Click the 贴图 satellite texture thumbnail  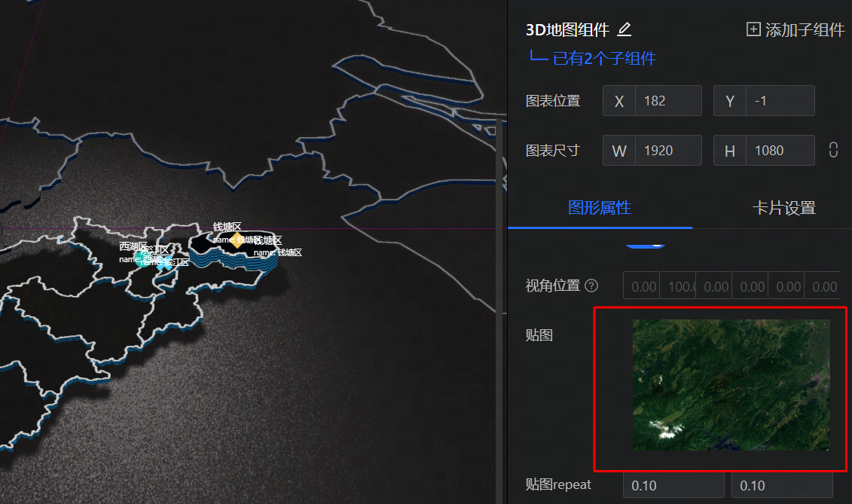click(x=731, y=385)
